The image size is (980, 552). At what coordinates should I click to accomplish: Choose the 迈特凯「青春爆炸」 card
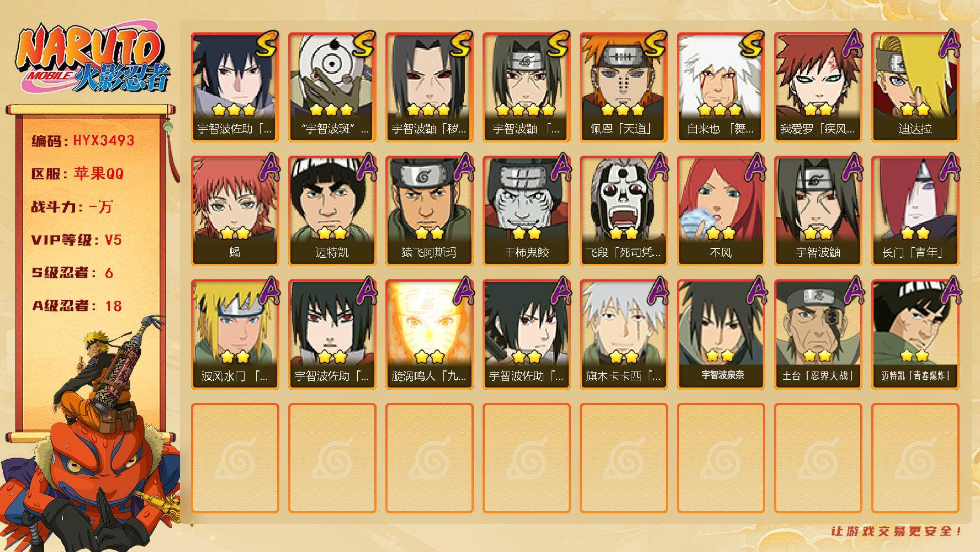tap(915, 335)
